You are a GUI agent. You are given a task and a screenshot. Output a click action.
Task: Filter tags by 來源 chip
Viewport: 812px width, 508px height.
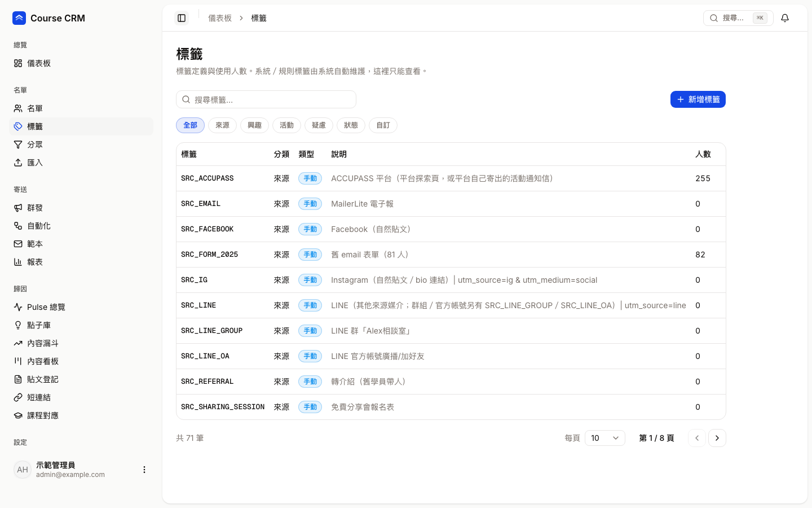222,125
